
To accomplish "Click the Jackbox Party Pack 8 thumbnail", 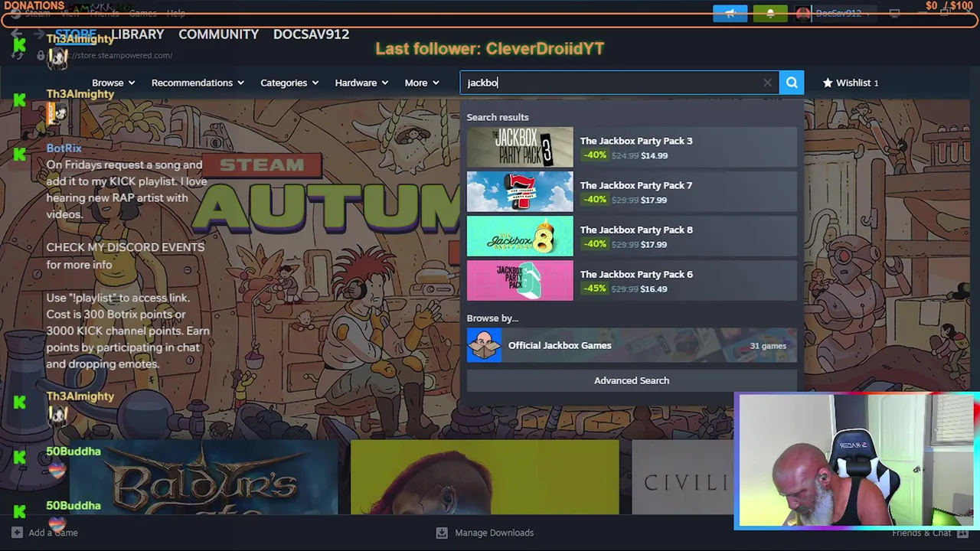I will tap(520, 236).
